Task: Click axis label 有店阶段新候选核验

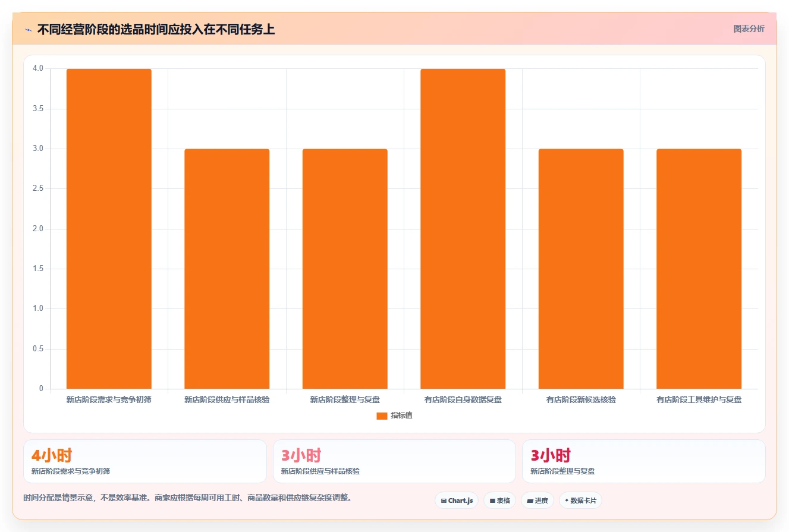Action: coord(581,400)
